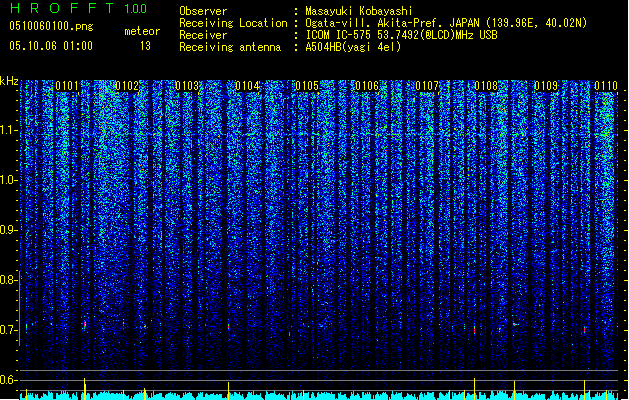This screenshot has width=629, height=400.
Task: Click the red meteor echo after 0101
Action: [x=85, y=324]
